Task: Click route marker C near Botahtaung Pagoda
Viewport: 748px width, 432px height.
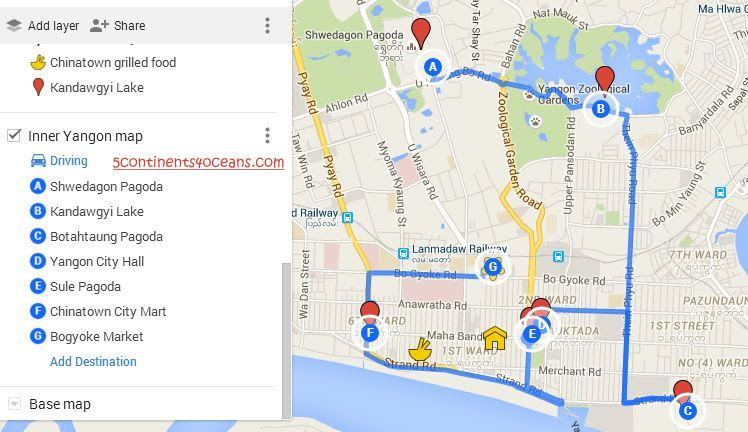Action: click(687, 411)
